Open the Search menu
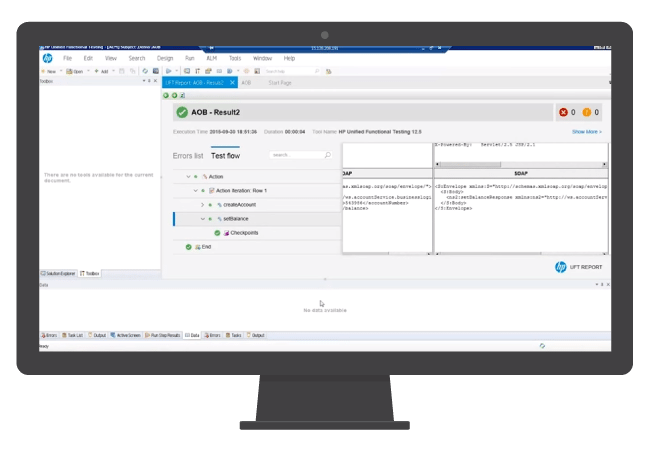The width and height of the screenshot is (650, 450). pyautogui.click(x=137, y=58)
